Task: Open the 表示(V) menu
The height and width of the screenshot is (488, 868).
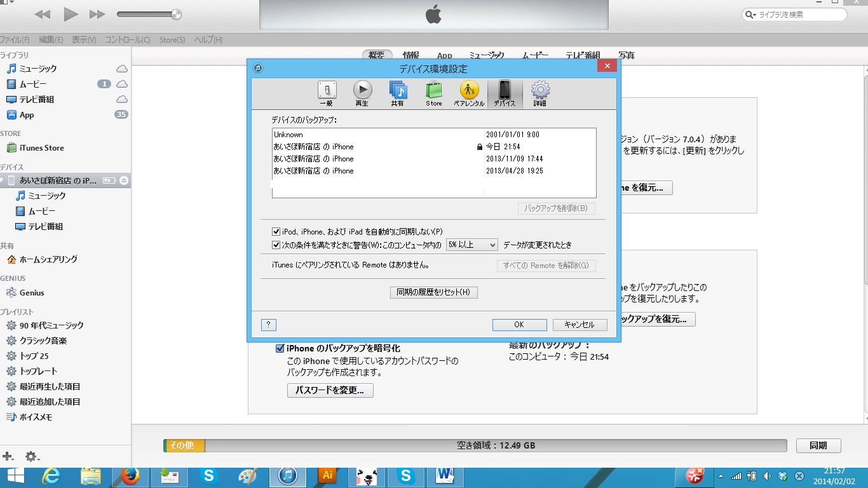Action: coord(84,40)
